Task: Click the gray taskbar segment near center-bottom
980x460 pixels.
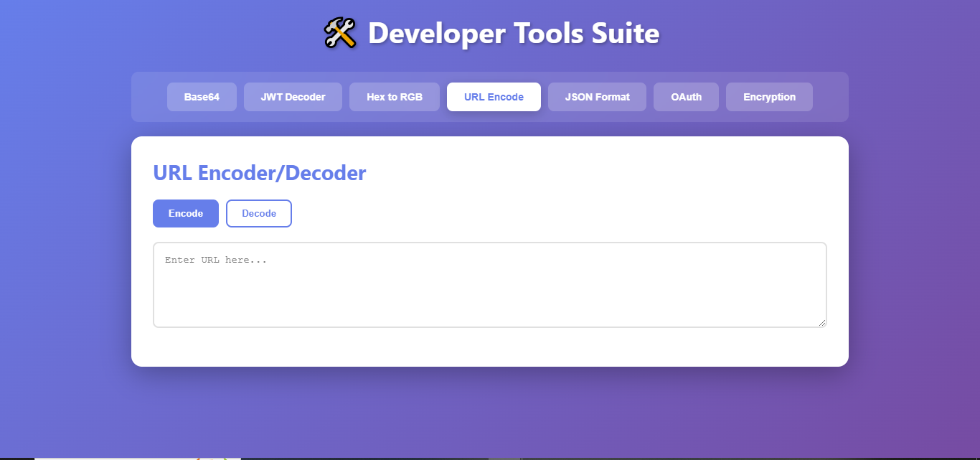Action: coord(502,457)
